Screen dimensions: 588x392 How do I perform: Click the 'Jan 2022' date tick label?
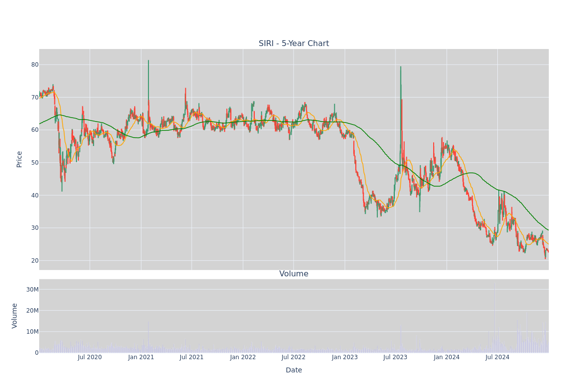[243, 357]
